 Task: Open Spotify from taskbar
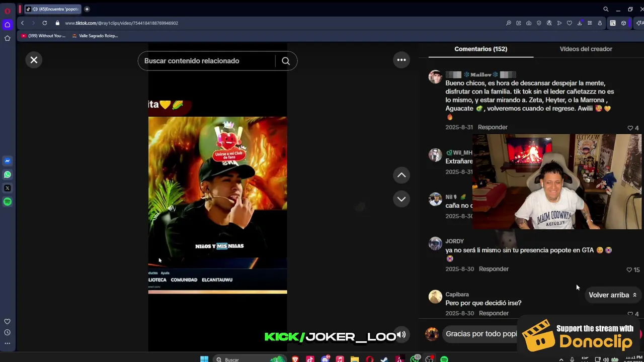click(444, 359)
